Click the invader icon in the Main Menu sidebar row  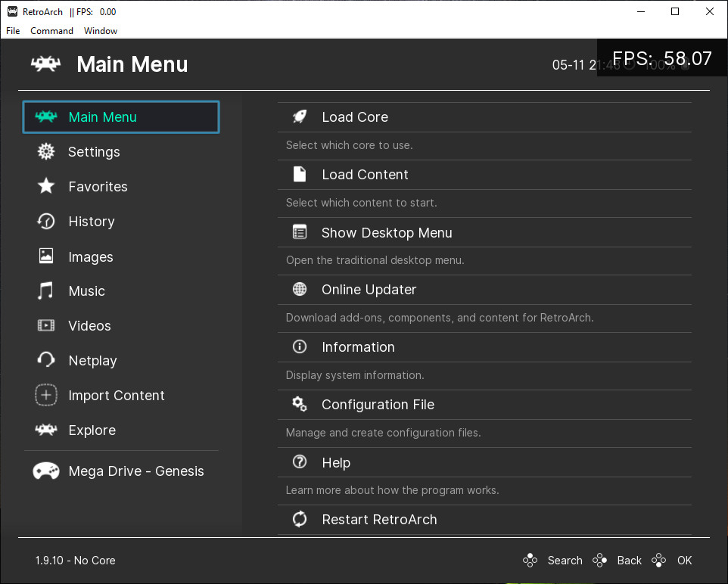46,116
